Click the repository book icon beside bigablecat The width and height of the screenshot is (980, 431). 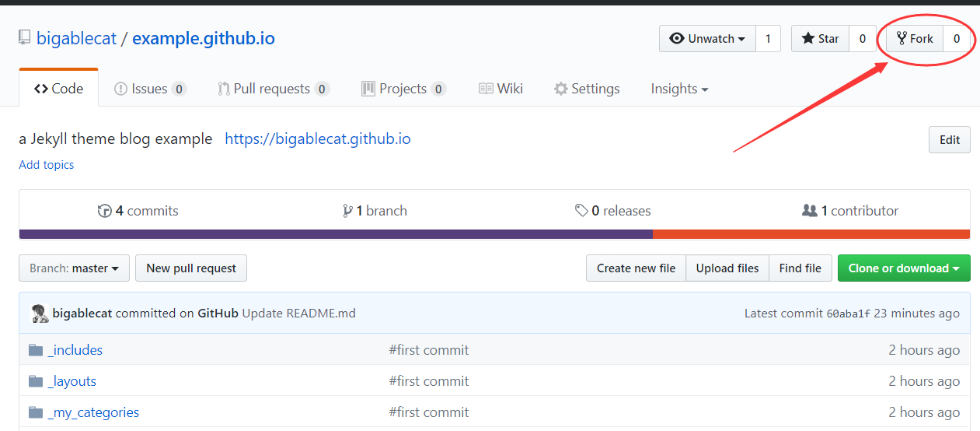[x=24, y=38]
